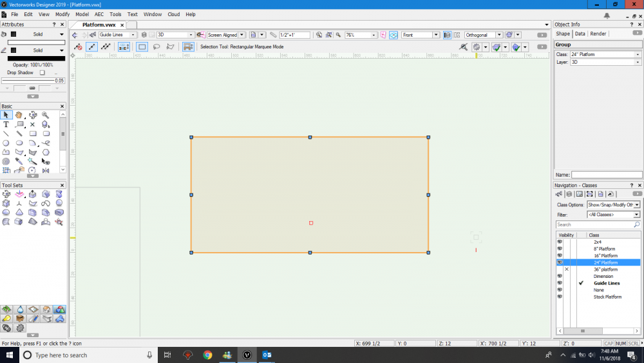The height and width of the screenshot is (363, 644).
Task: Enable the Drop Shadow checkbox
Action: pyautogui.click(x=43, y=73)
